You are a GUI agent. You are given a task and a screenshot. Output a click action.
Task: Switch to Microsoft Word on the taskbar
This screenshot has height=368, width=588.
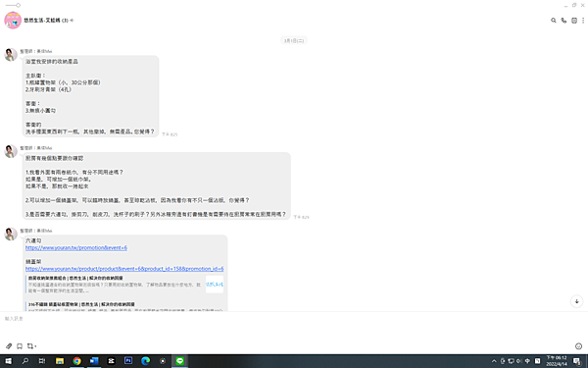pyautogui.click(x=94, y=361)
